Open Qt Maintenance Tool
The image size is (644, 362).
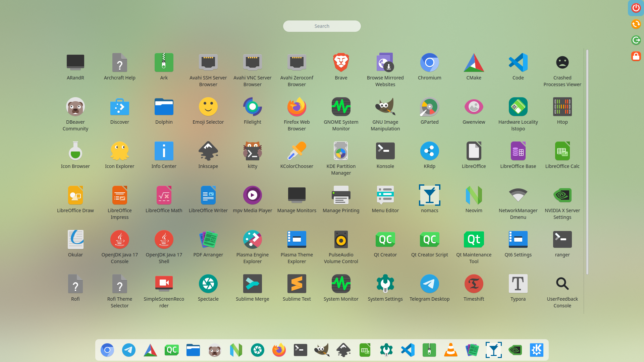coord(474,247)
